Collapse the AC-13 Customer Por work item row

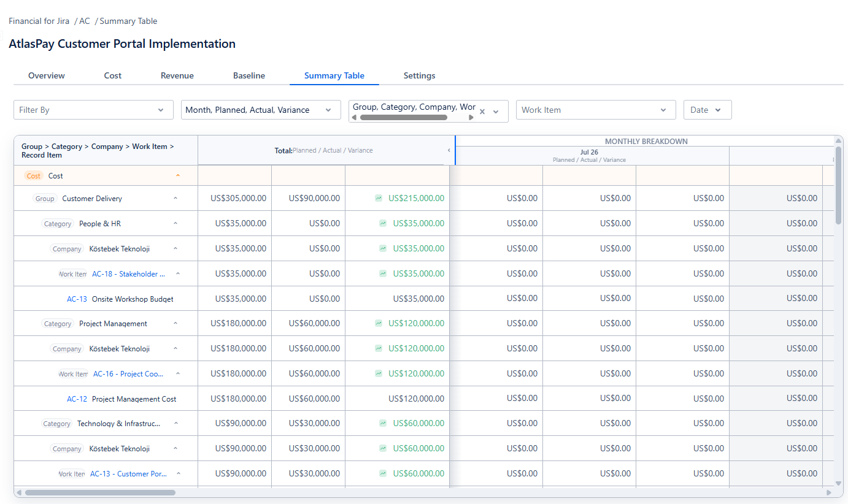179,474
